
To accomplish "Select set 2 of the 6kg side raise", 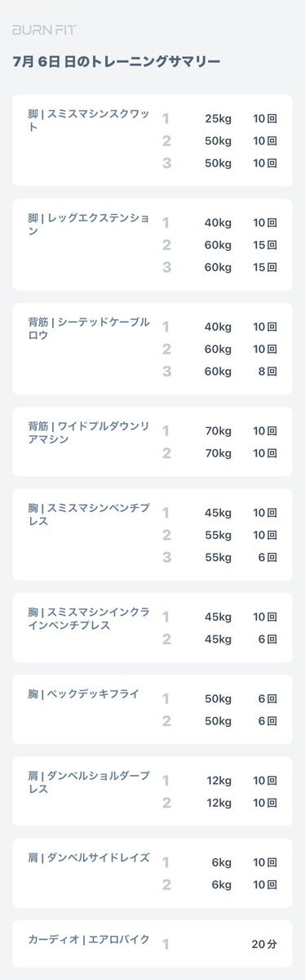I will tap(220, 884).
